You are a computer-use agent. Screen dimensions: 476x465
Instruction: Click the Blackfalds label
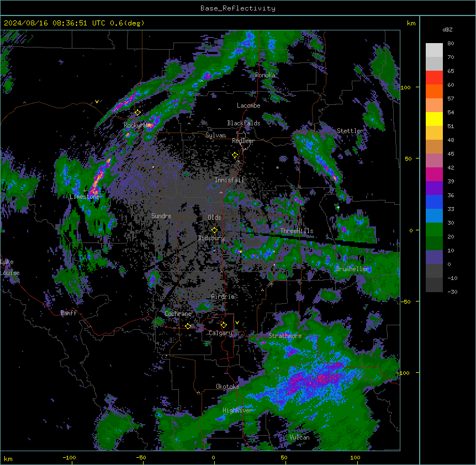click(244, 123)
